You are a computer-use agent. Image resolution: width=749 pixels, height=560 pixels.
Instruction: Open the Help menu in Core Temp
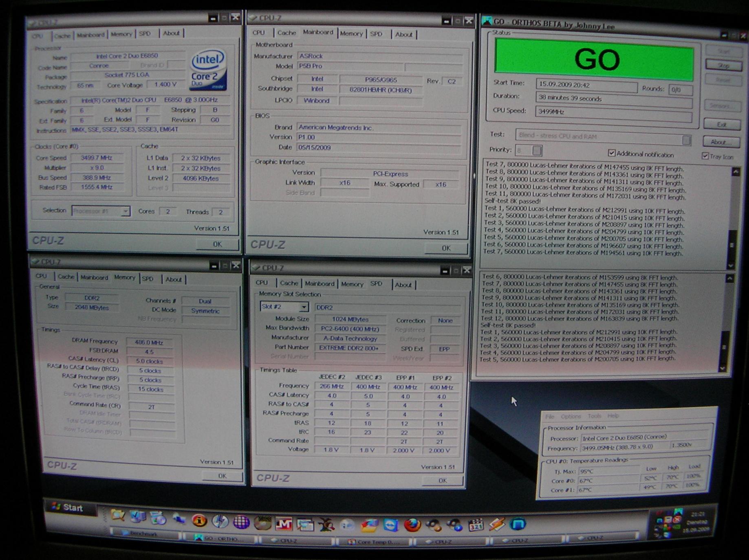tap(613, 415)
